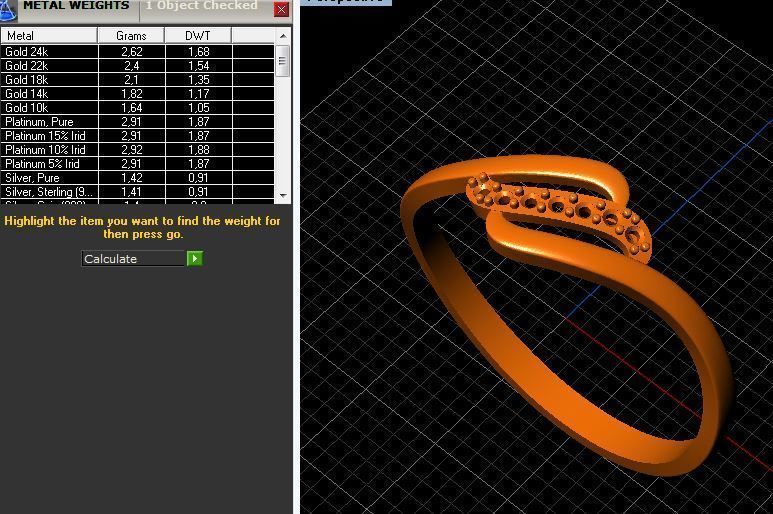Select the Platinum 10% Irid row
773x514 pixels.
click(138, 149)
